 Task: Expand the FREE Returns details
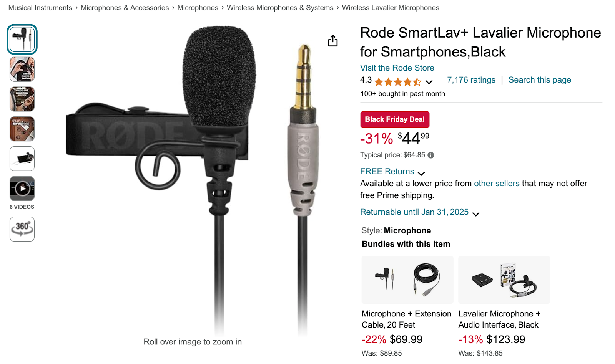pos(387,172)
